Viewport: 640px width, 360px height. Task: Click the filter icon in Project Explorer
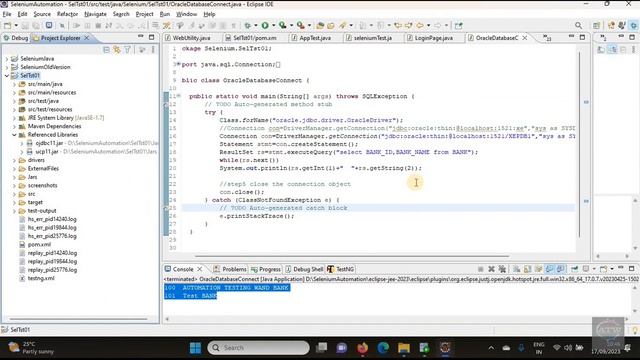[x=128, y=49]
